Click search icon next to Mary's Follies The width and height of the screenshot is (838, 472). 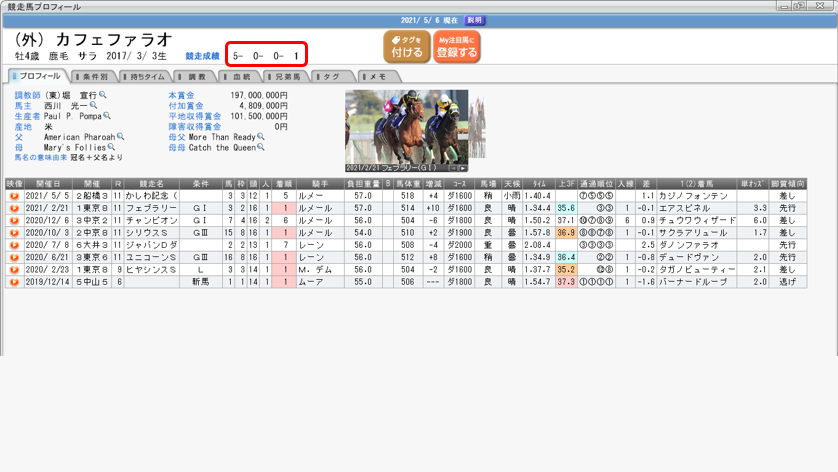110,147
